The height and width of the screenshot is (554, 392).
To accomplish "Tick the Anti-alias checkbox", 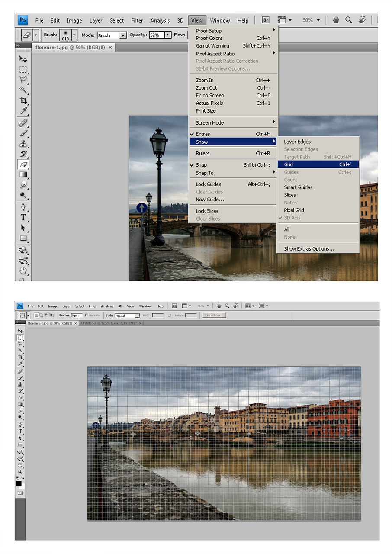I will tap(87, 316).
